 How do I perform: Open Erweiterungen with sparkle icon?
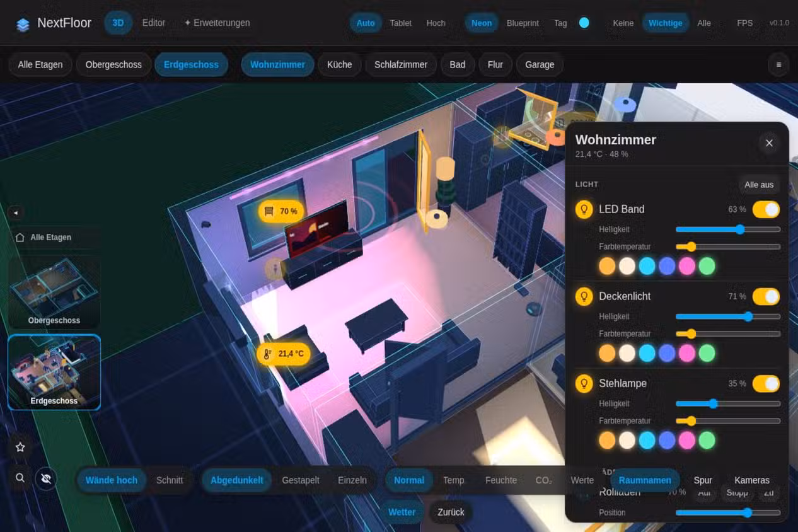point(217,23)
